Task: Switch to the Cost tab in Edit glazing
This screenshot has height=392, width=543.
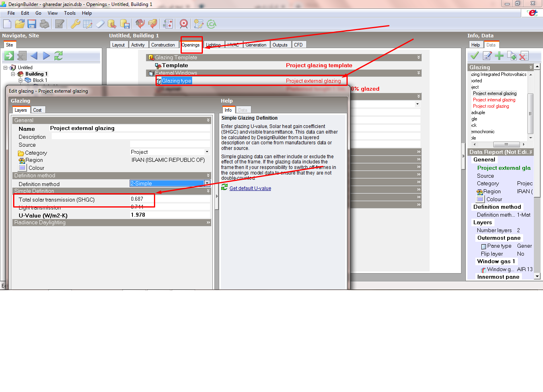Action: pyautogui.click(x=37, y=110)
